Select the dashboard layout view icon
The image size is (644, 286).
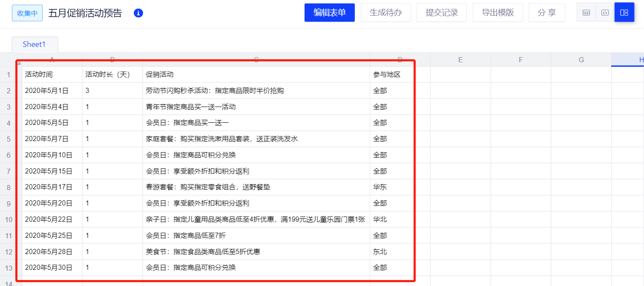point(624,13)
